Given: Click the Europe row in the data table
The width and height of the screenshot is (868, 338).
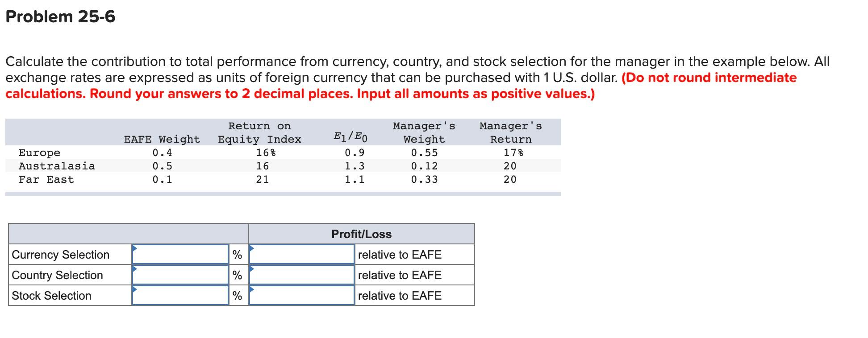Looking at the screenshot, I should pos(40,153).
